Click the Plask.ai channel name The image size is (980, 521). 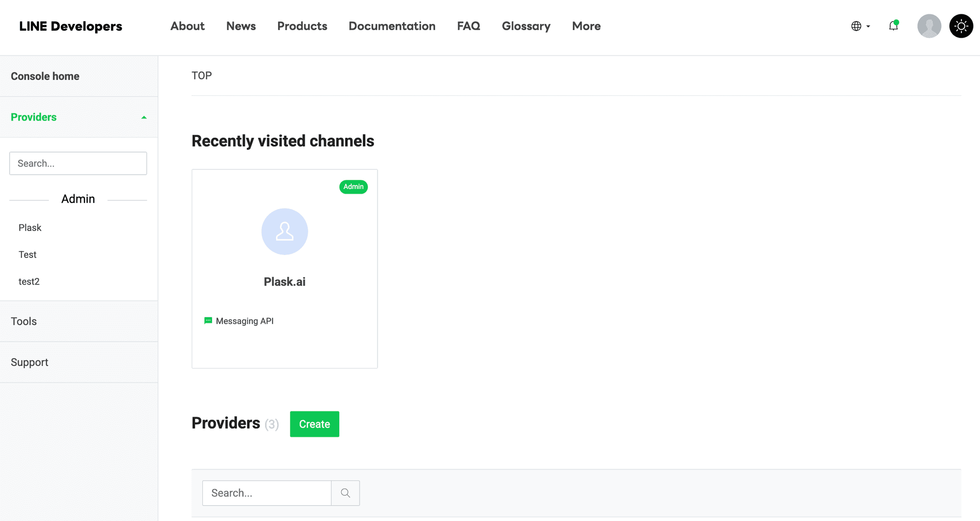(285, 282)
